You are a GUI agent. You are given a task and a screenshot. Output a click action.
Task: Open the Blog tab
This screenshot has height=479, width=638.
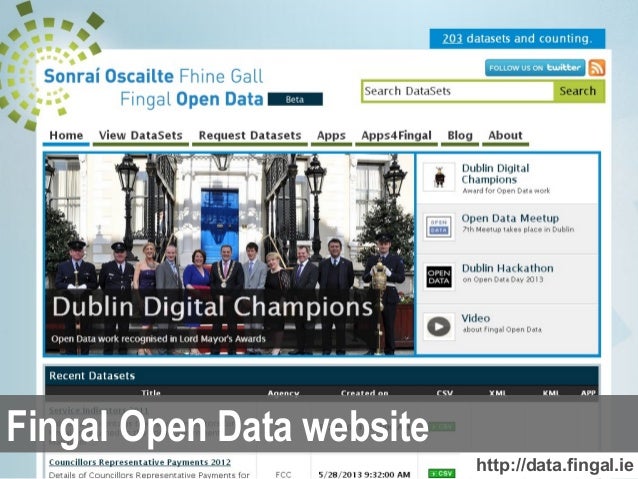tap(460, 136)
